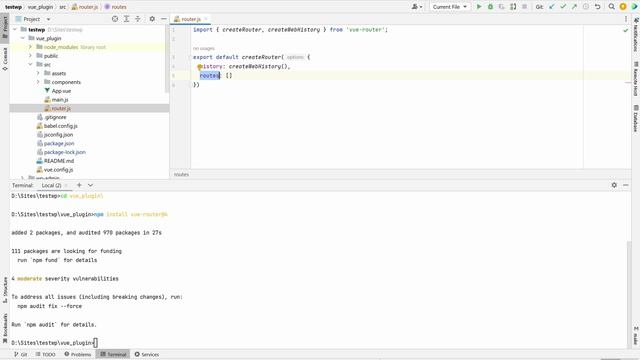
Task: Open editor tabs more options menu
Action: coord(625,19)
